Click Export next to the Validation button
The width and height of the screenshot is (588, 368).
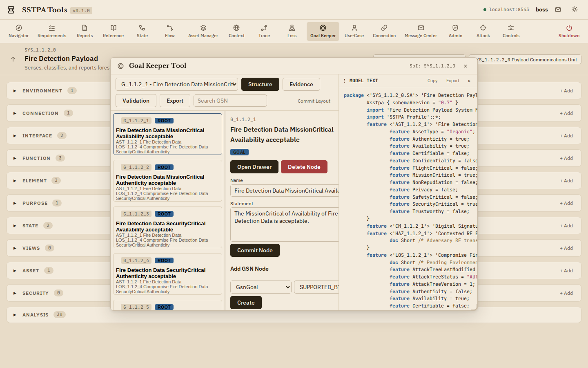coord(175,101)
